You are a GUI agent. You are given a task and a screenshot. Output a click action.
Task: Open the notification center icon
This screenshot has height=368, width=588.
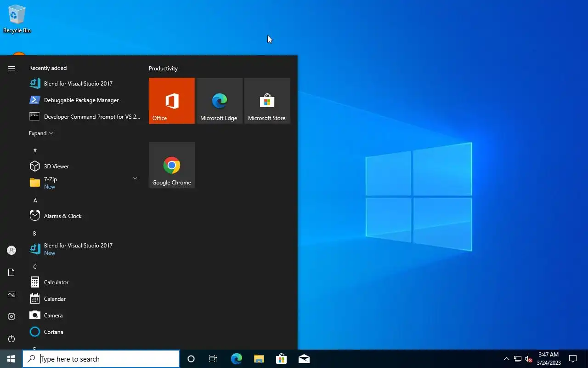coord(573,359)
